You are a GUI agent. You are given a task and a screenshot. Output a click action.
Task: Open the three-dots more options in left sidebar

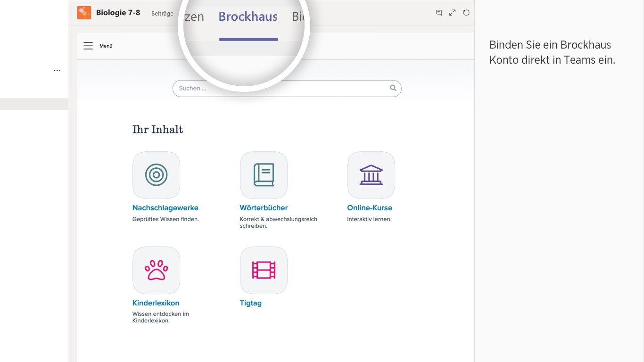tap(57, 70)
